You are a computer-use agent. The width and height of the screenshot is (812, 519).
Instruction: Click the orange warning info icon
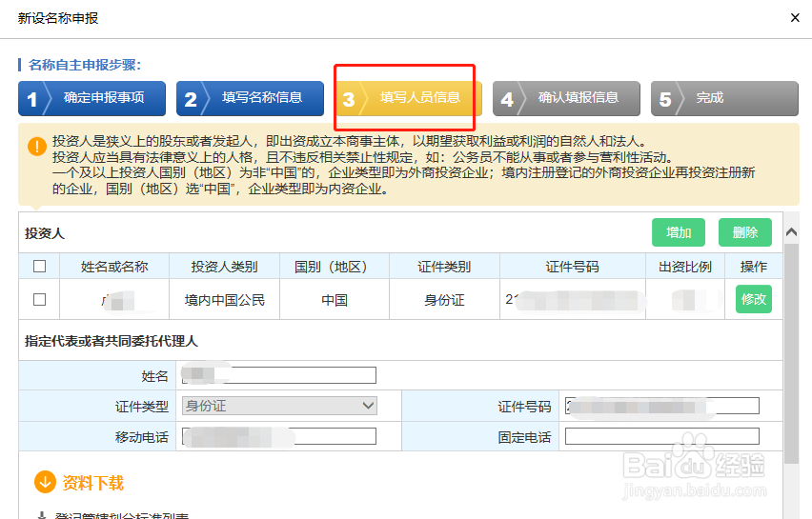tap(37, 146)
